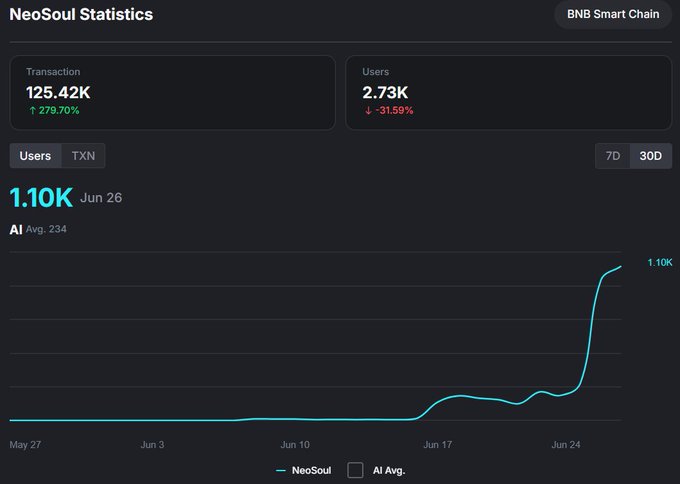The height and width of the screenshot is (484, 680).
Task: Click the AI Avg. legend text
Action: coord(389,470)
